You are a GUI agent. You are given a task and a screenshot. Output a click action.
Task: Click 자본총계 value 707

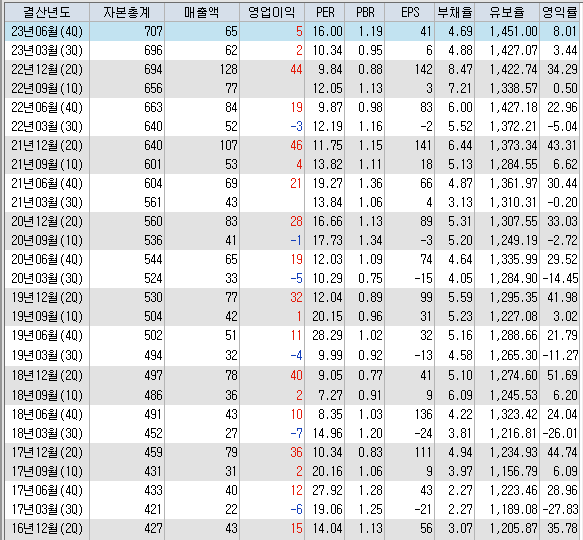pos(153,31)
